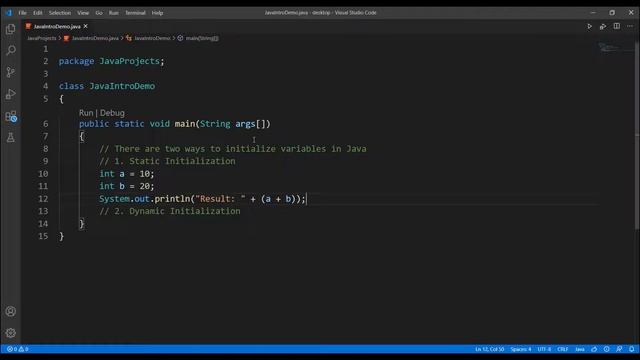Click the int b = 20 line
Screen dimensions: 640x360
point(127,186)
